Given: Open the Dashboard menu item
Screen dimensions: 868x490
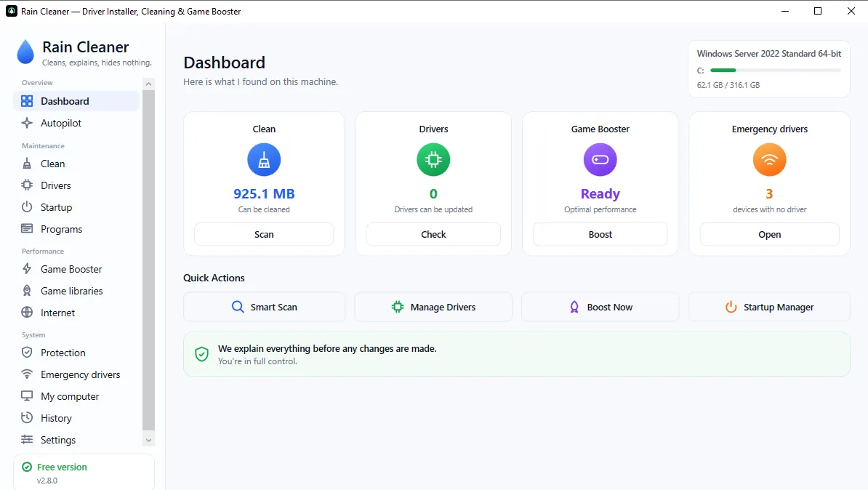Looking at the screenshot, I should click(76, 101).
